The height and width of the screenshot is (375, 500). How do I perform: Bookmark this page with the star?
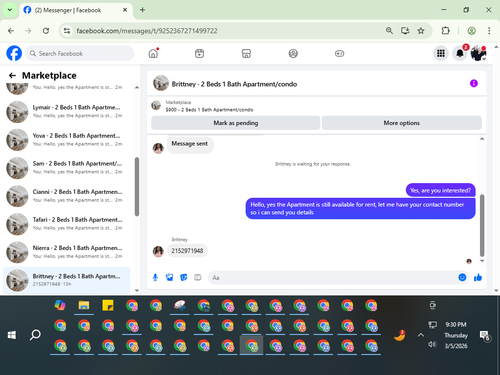(421, 31)
